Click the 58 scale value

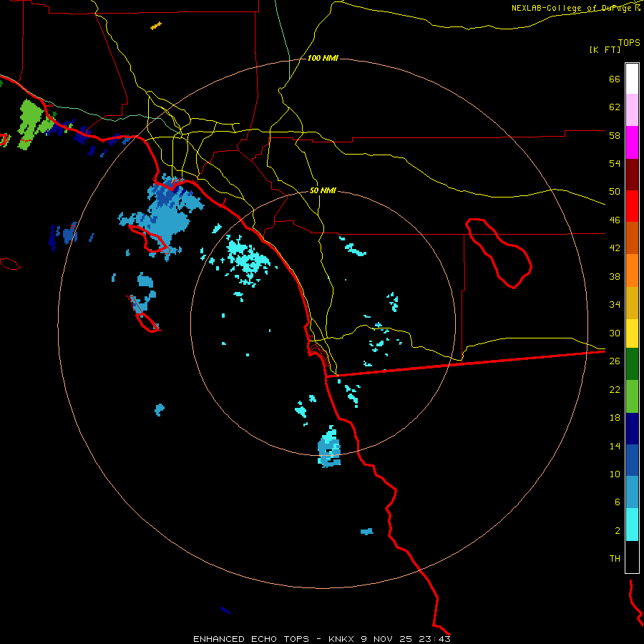click(615, 135)
